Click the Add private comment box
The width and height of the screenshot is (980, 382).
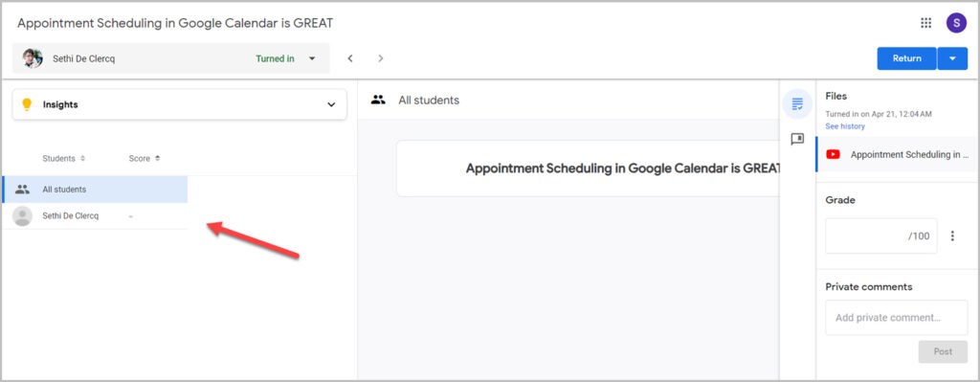(x=896, y=318)
